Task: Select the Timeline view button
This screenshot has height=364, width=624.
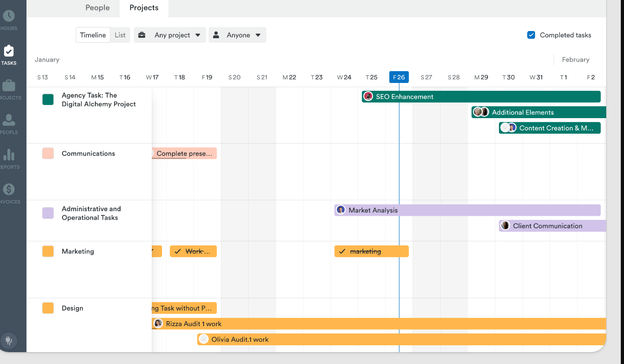Action: point(93,35)
